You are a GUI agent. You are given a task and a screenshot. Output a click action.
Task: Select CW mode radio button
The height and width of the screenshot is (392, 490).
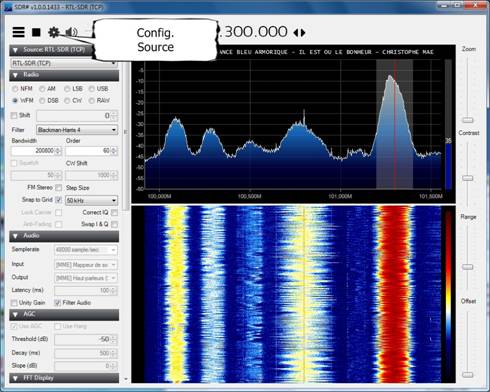(x=67, y=100)
